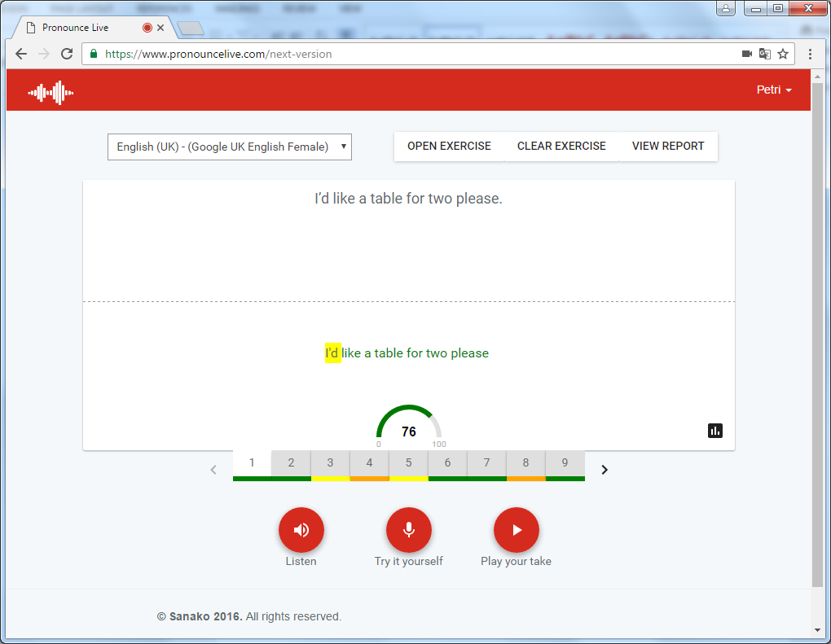Click the Listen speaker button

click(x=301, y=530)
